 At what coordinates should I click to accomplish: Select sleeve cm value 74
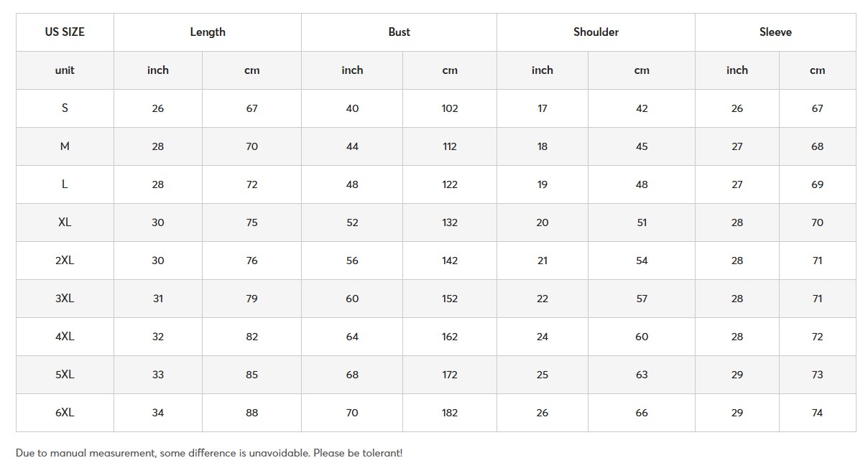pos(817,413)
